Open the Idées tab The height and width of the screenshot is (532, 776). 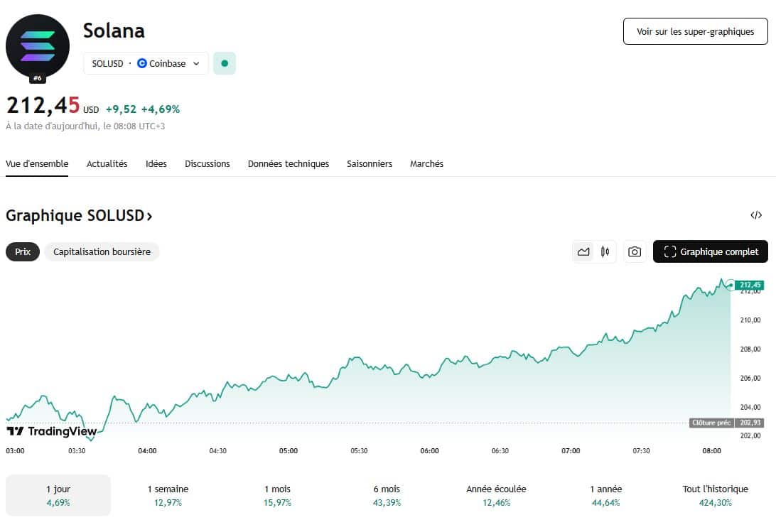(156, 164)
